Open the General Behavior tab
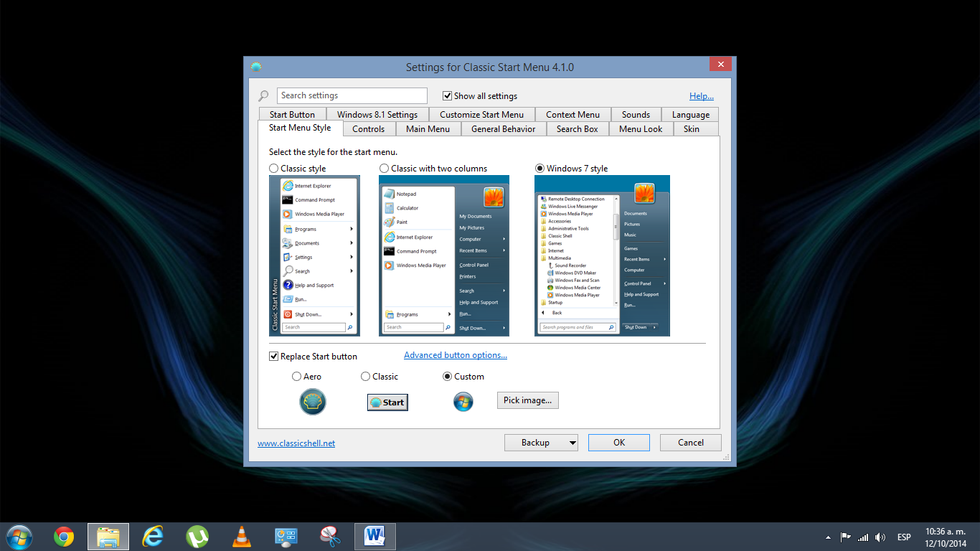Image resolution: width=980 pixels, height=551 pixels. click(503, 129)
